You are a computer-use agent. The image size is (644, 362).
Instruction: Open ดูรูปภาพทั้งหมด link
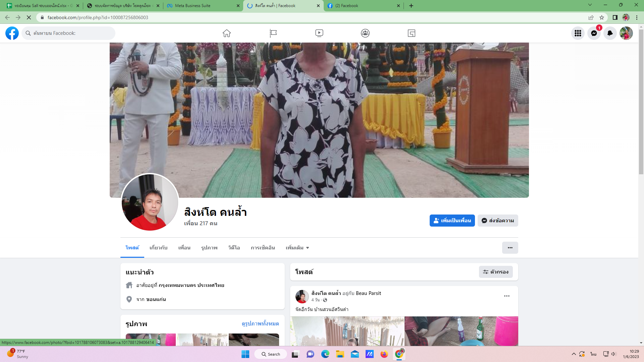(260, 323)
